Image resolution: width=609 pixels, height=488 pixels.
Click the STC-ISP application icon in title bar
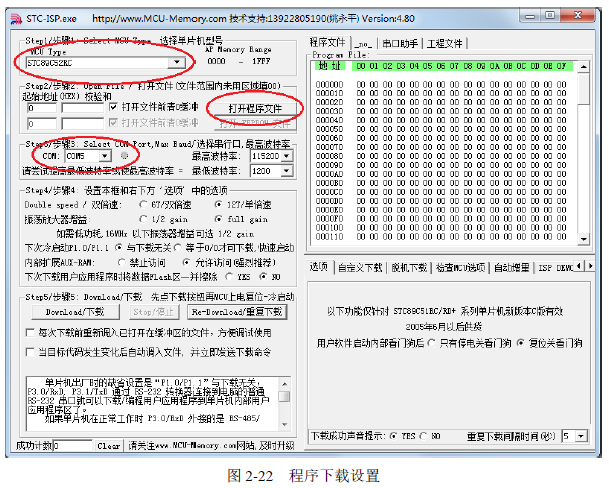click(x=13, y=16)
